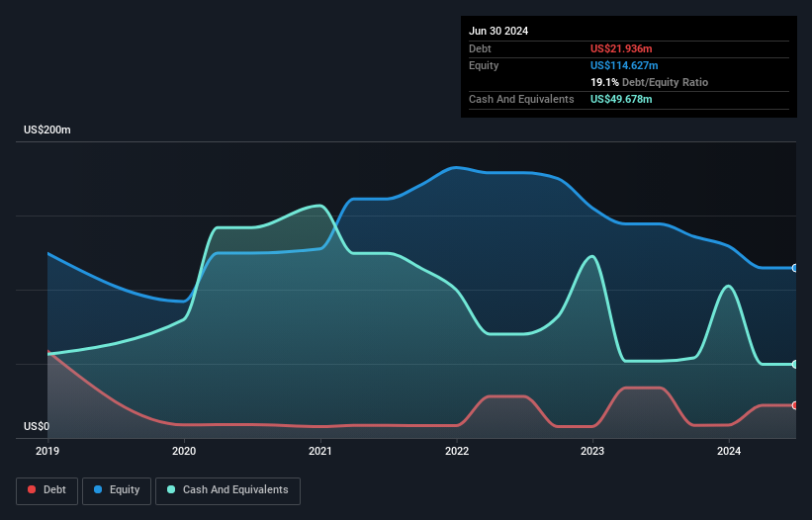Viewport: 812px width, 520px height.
Task: Click the Debt row label in tooltip
Action: [x=480, y=48]
